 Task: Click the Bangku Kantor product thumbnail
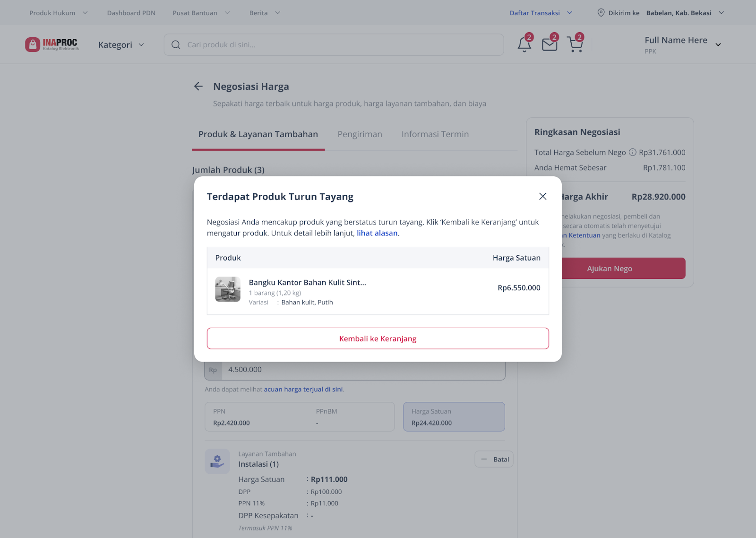click(x=228, y=289)
